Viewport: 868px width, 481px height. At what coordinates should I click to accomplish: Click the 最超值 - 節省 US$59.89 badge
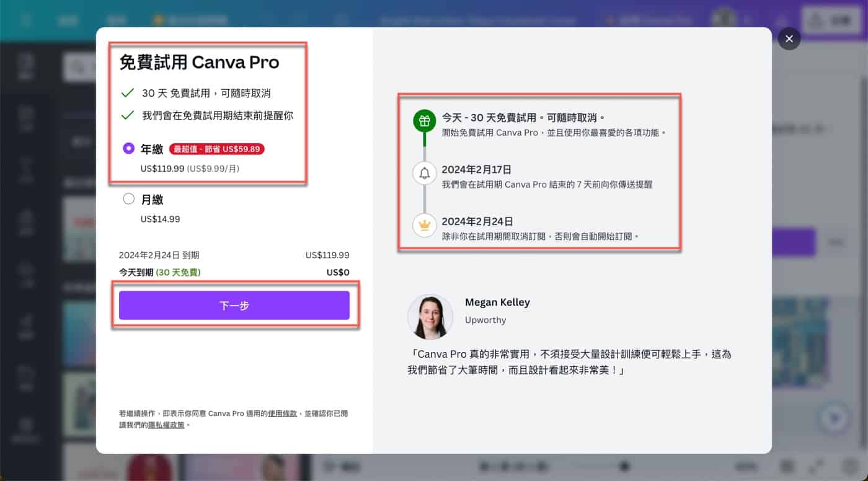(218, 149)
